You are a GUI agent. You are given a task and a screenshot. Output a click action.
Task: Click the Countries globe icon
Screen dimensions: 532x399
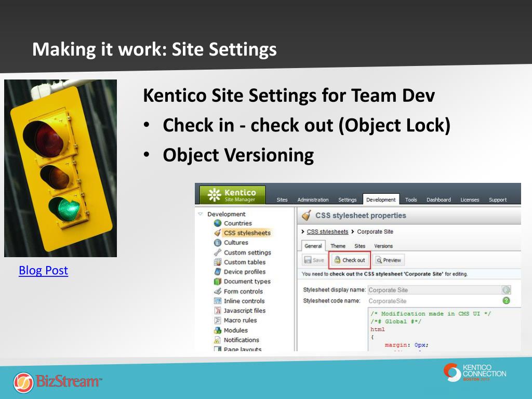pyautogui.click(x=218, y=223)
